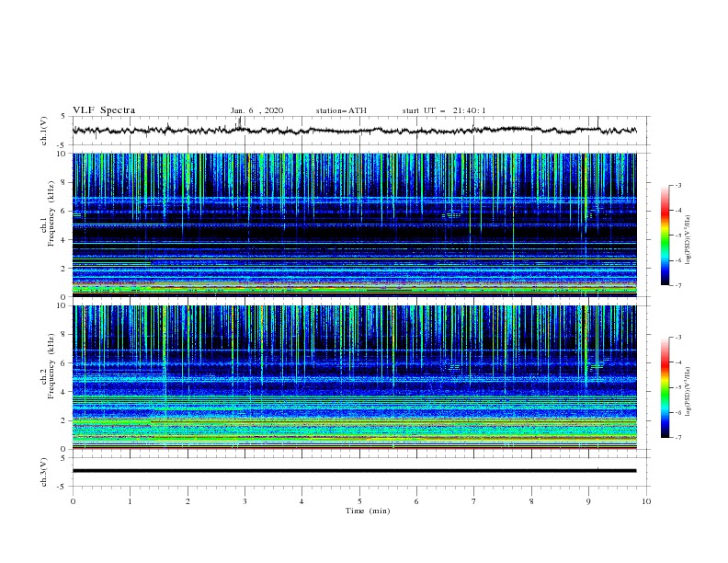Click the ch.2 spectrogram panel

(354, 377)
